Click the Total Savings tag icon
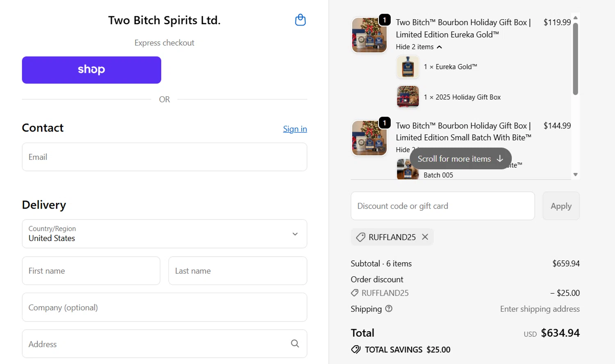615x364 pixels. tap(356, 349)
